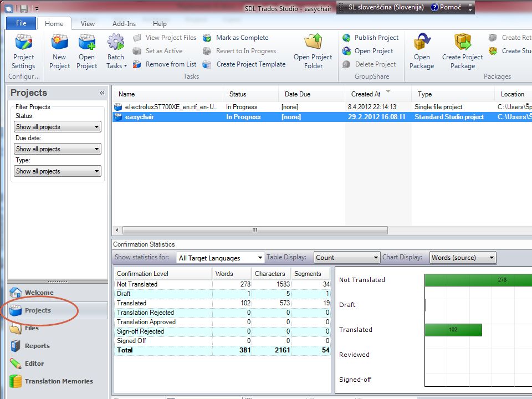Open the Add-Ins tab
The image size is (532, 399).
coord(124,23)
